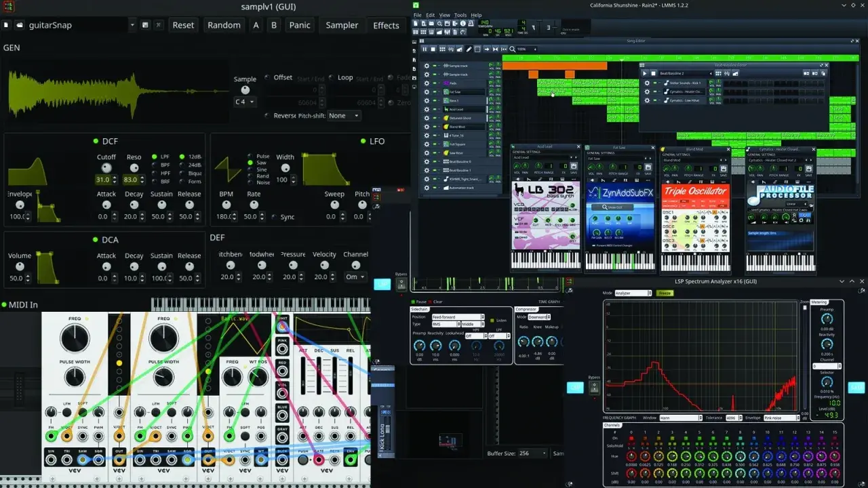Screen dimensions: 868x488
Task: Open gear menu of Acid Lead track
Action: (x=427, y=109)
